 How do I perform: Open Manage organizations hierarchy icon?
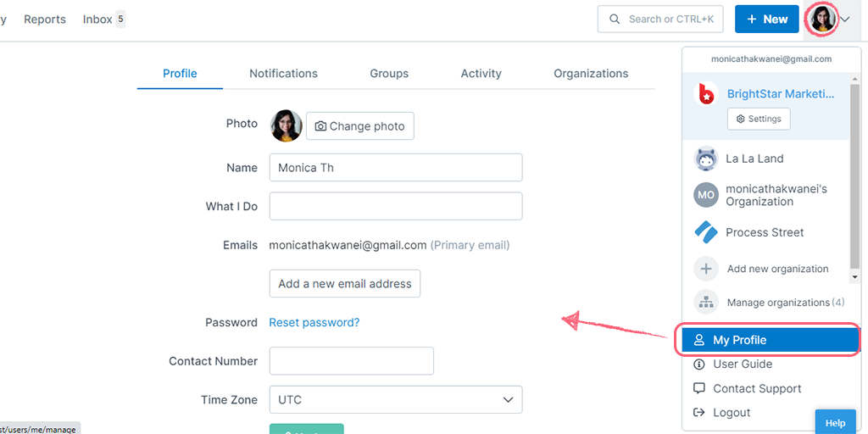(706, 303)
